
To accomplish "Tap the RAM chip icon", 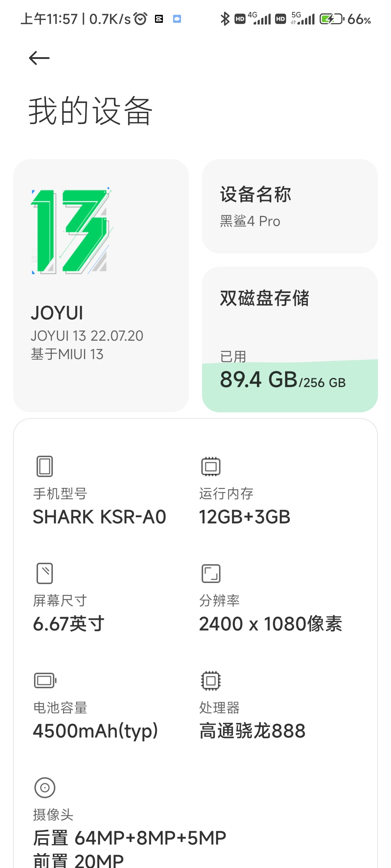I will (x=211, y=466).
